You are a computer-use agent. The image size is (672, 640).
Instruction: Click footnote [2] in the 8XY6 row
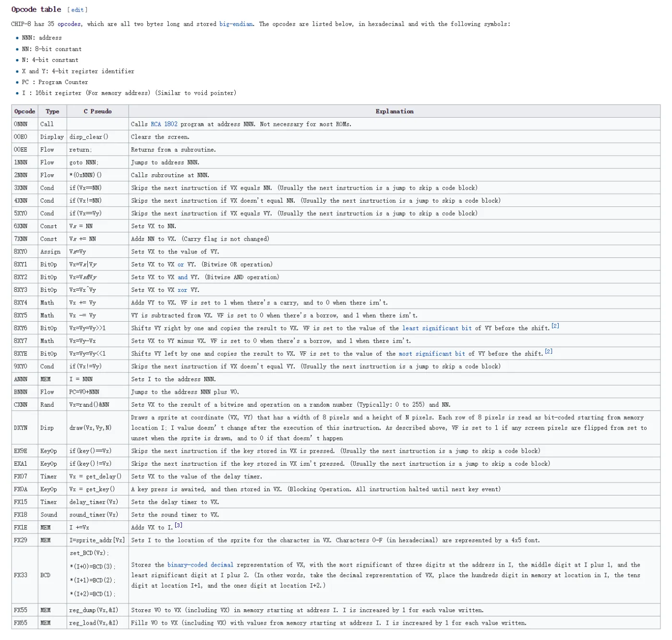[555, 326]
